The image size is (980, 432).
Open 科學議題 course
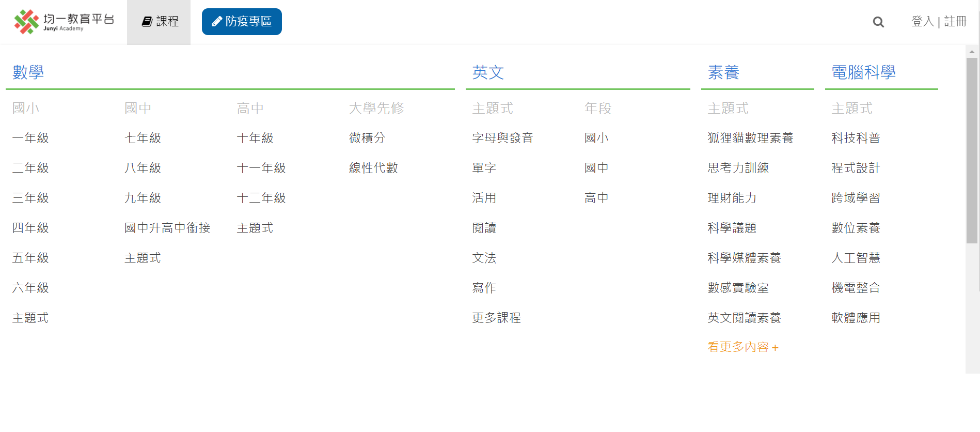[x=732, y=228]
